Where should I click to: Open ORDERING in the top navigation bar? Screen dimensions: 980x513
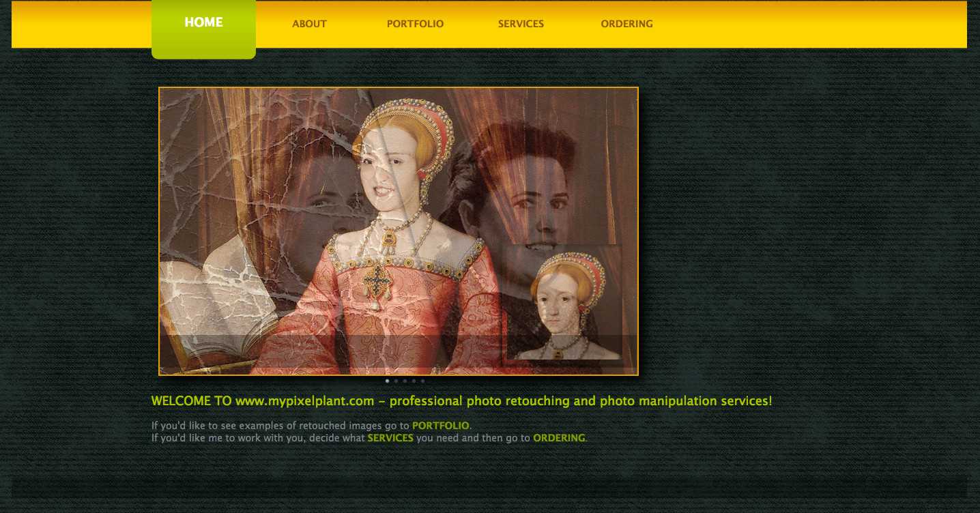pyautogui.click(x=626, y=24)
